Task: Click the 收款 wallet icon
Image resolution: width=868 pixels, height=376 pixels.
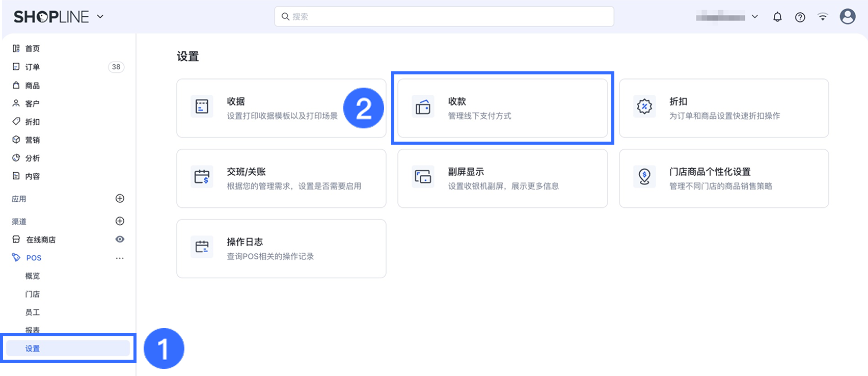Action: tap(423, 106)
